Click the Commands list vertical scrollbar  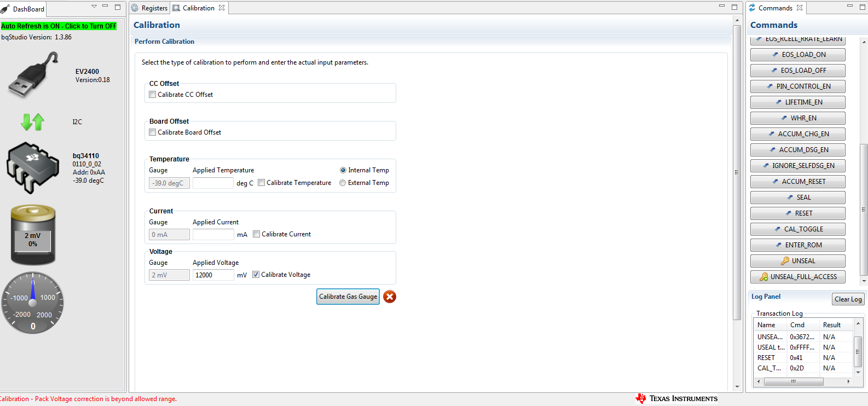coord(864,210)
